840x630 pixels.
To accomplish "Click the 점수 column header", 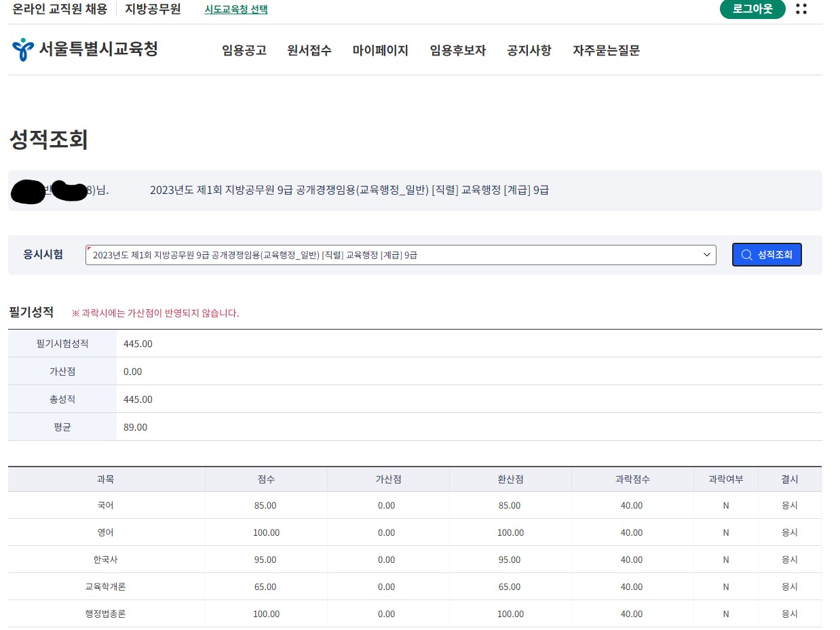I will [266, 479].
